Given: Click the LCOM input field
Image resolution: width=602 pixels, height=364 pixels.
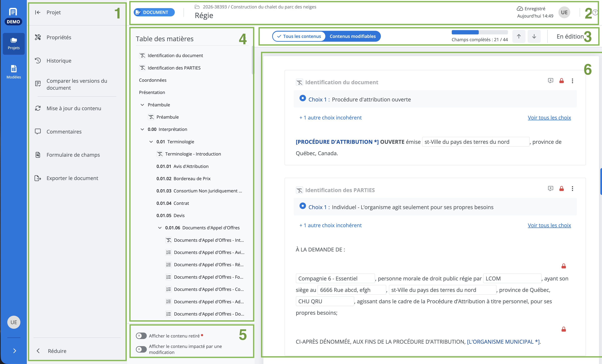Looking at the screenshot, I should click(512, 278).
